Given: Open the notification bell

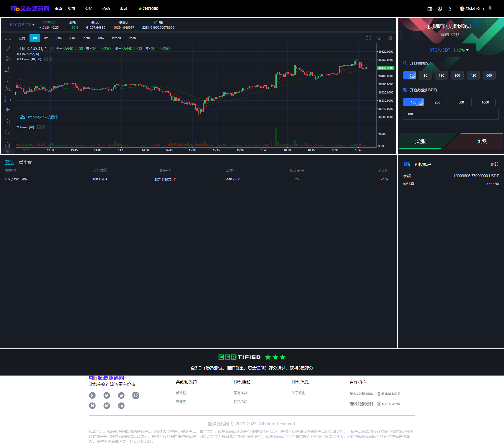Looking at the screenshot, I should click(x=490, y=8).
